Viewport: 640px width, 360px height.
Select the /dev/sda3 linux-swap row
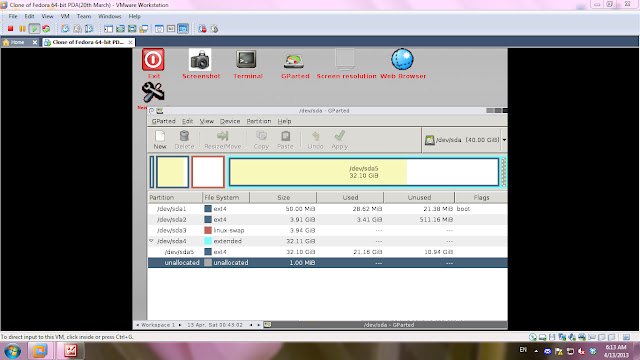coord(328,230)
